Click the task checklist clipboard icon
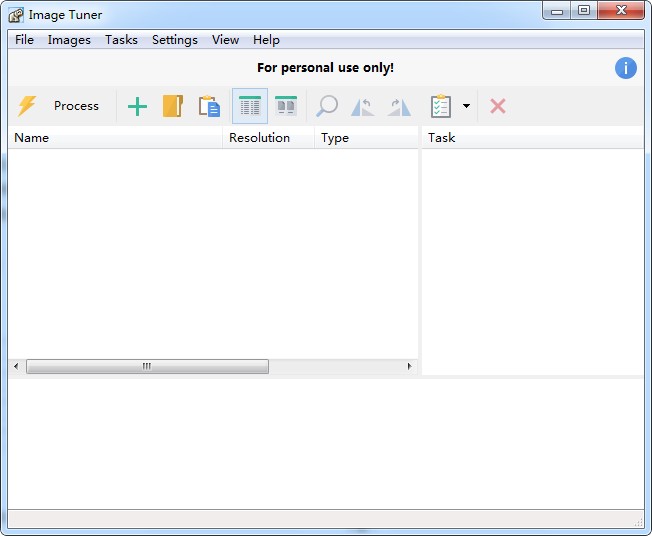The height and width of the screenshot is (536, 652). pyautogui.click(x=441, y=106)
